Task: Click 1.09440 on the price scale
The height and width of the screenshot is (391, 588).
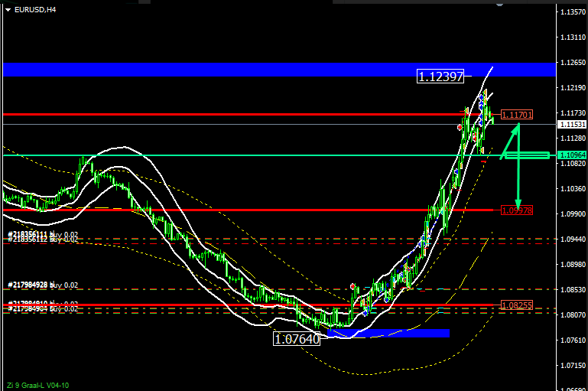Action: click(x=573, y=239)
